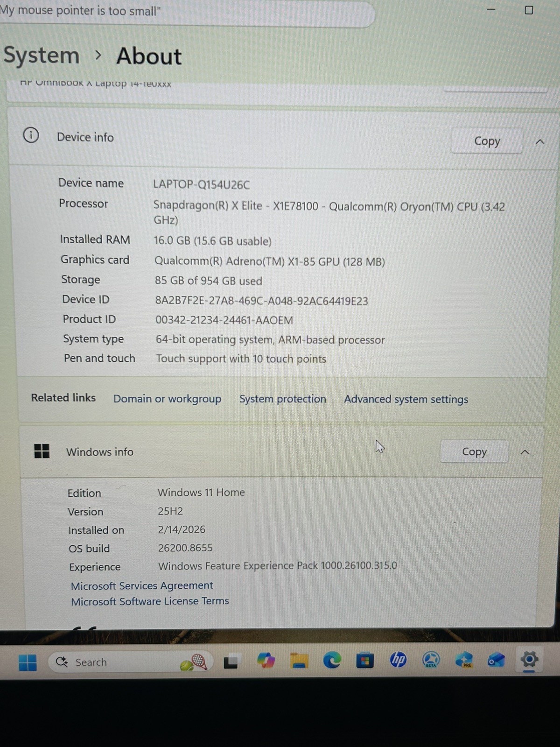560x747 pixels.
Task: Select the Adreno X1-85 GPU value
Action: (270, 261)
